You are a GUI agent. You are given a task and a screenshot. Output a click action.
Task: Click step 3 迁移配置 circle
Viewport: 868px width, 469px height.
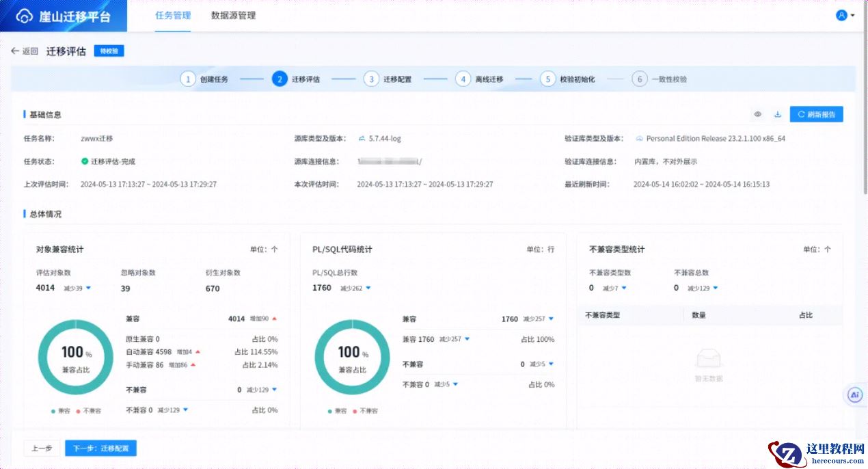(371, 79)
